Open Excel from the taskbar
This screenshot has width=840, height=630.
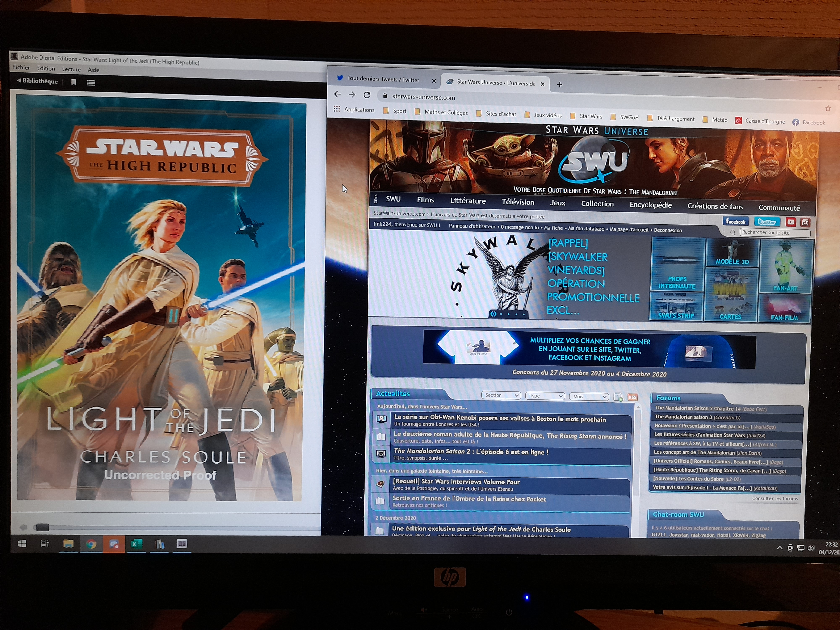tap(136, 544)
